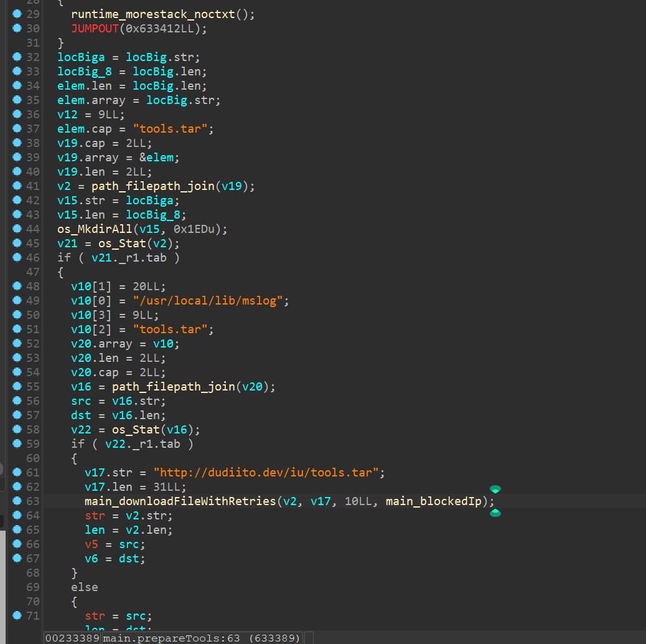Click elem.array on line 35

click(x=91, y=100)
